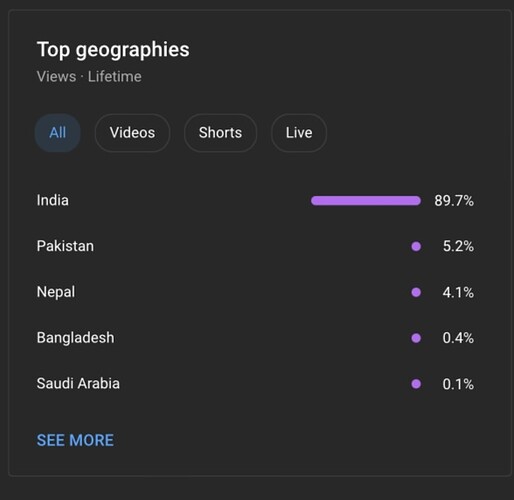This screenshot has width=514, height=500.
Task: Click the 4.1% value for Nepal
Action: pyautogui.click(x=458, y=292)
